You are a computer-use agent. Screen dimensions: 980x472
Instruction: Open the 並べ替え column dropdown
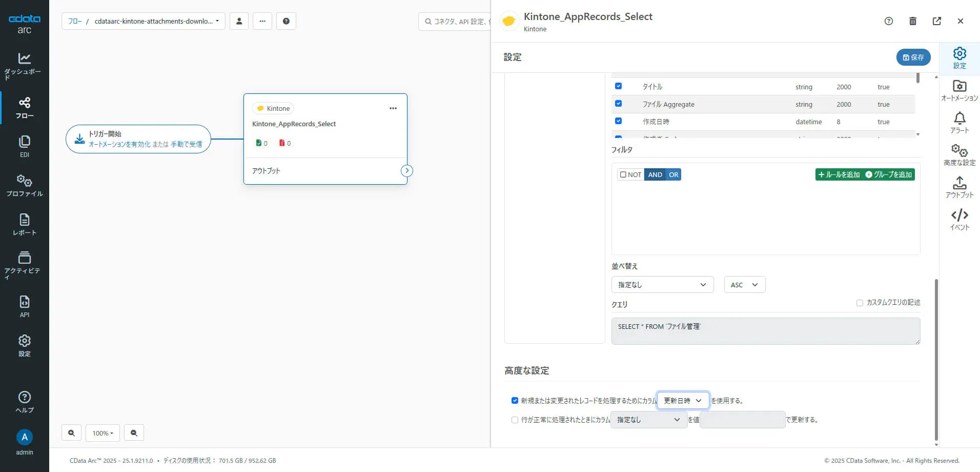(x=662, y=285)
